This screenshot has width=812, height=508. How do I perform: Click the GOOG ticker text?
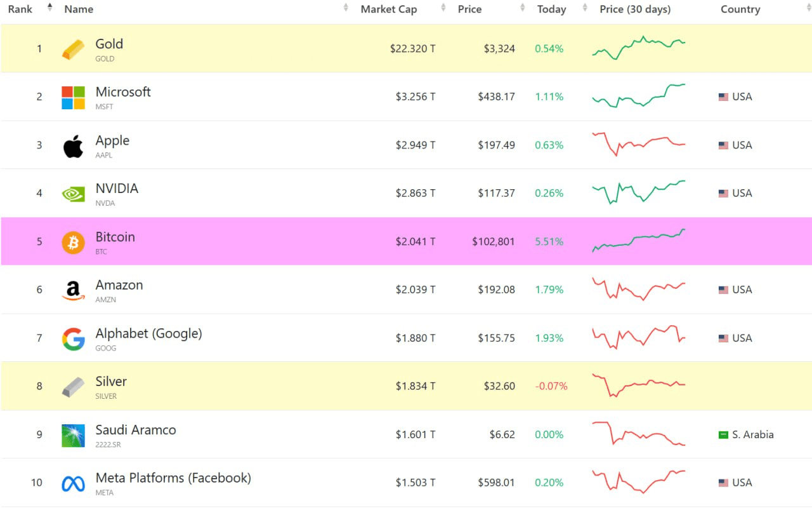[x=106, y=348]
